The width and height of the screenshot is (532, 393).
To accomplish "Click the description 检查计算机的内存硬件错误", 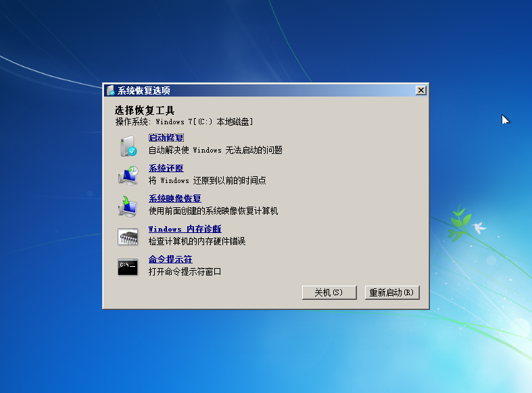I will click(x=197, y=241).
